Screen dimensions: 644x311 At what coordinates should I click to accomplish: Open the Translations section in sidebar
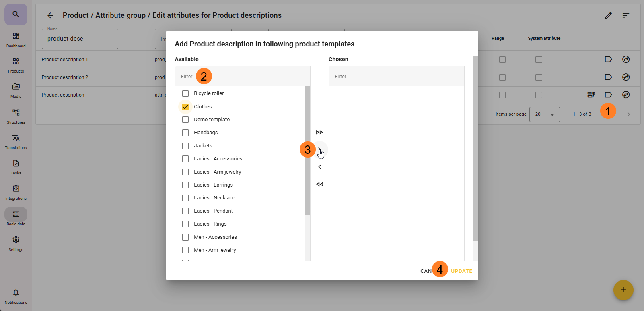(16, 141)
